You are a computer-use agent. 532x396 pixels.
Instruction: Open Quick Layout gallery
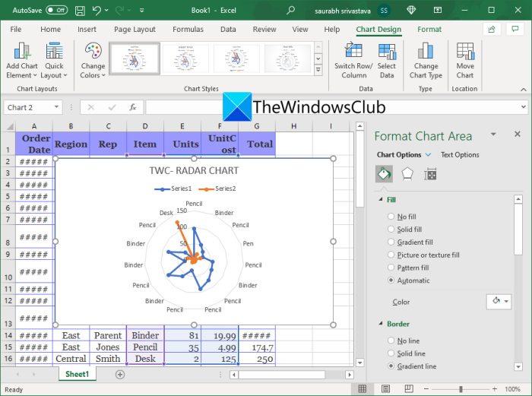[x=54, y=61]
